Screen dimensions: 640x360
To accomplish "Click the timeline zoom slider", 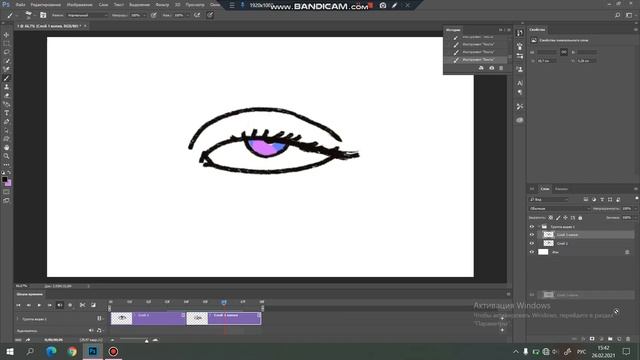I will [147, 340].
